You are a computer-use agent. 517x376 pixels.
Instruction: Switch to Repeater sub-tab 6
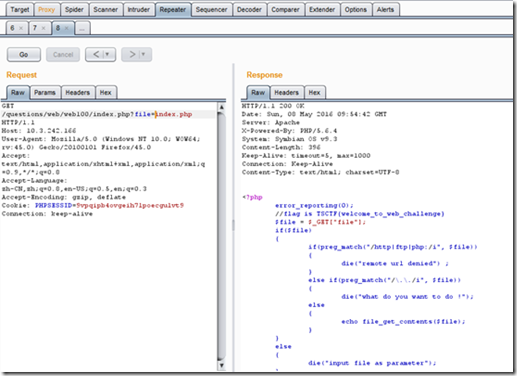tap(12, 28)
